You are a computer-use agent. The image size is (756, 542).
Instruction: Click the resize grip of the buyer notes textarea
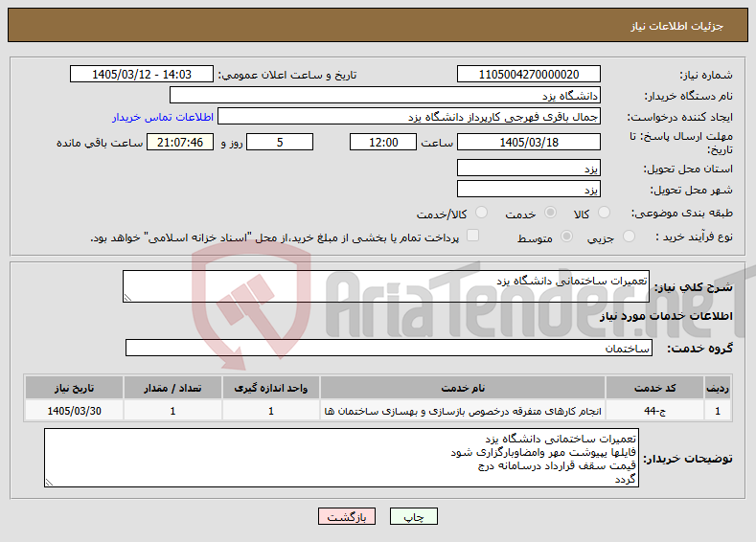pos(49,483)
